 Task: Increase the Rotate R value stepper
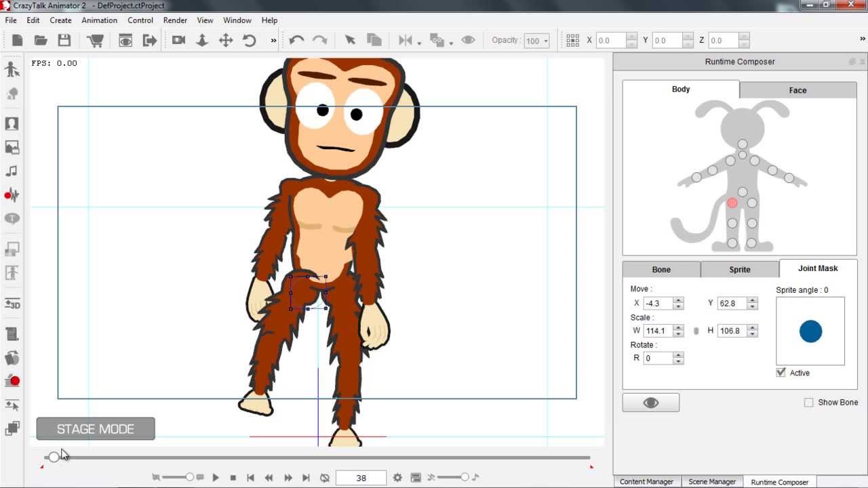(678, 355)
